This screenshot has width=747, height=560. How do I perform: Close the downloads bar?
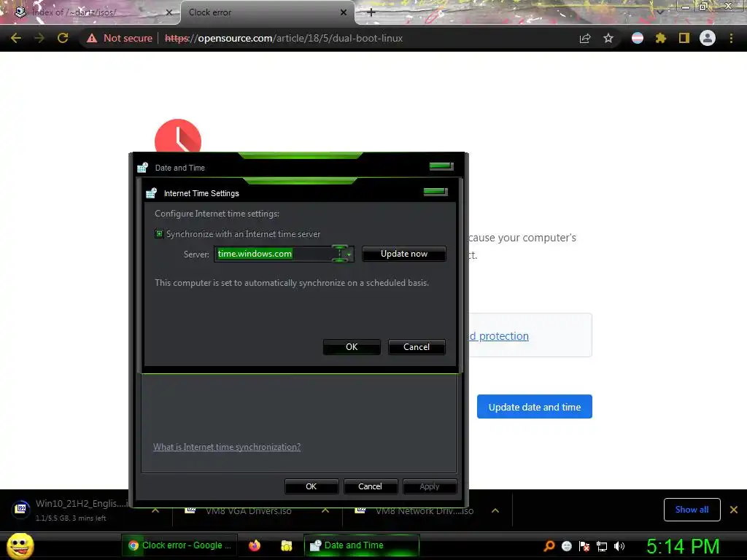[x=734, y=510]
